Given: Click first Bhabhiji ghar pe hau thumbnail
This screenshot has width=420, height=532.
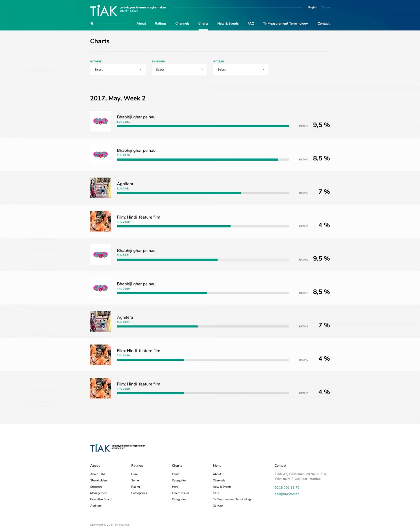Looking at the screenshot, I should (x=101, y=121).
